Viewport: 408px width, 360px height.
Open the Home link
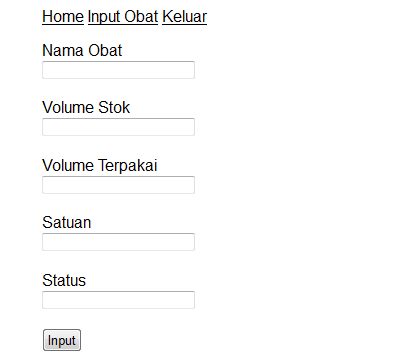click(x=63, y=17)
